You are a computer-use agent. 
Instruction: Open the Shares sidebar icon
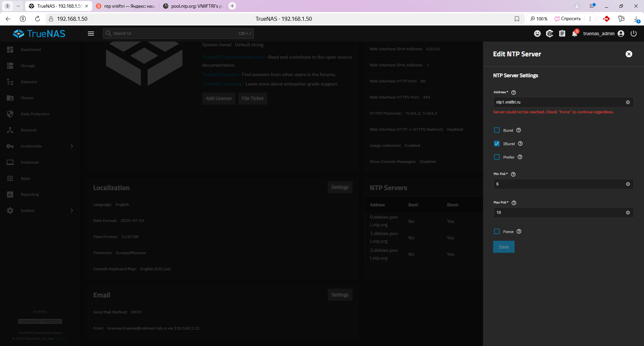10,98
